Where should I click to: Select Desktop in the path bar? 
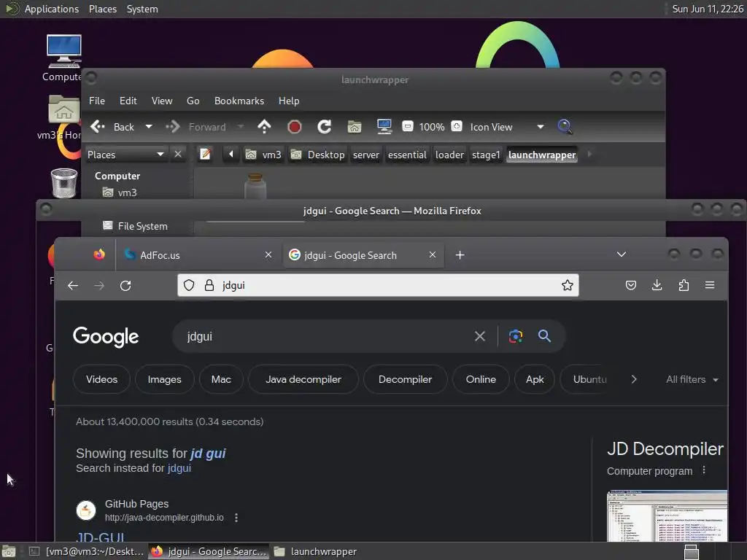tap(318, 155)
